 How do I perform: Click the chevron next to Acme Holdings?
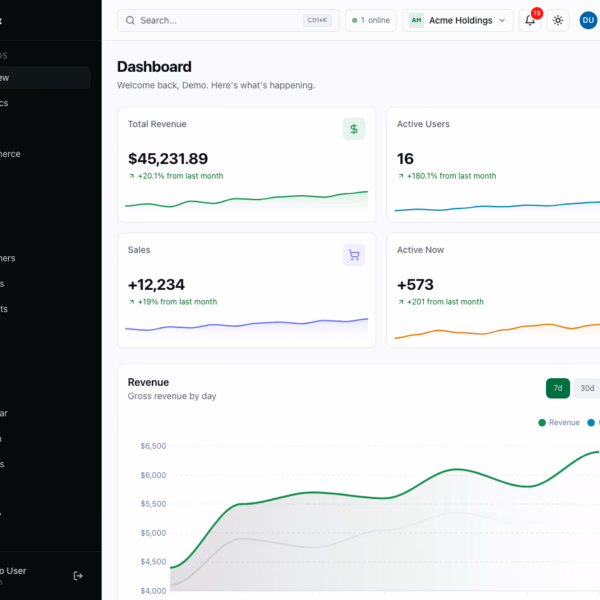click(x=502, y=20)
